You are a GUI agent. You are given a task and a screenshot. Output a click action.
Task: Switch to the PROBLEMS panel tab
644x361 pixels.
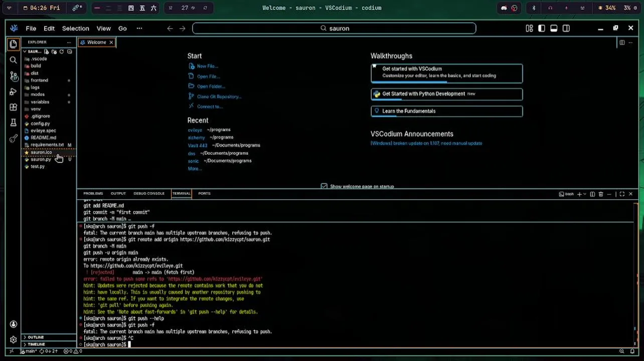click(93, 194)
